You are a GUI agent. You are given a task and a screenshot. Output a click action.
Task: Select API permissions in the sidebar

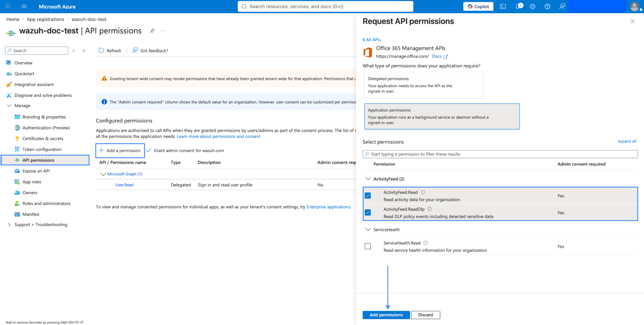[45, 160]
